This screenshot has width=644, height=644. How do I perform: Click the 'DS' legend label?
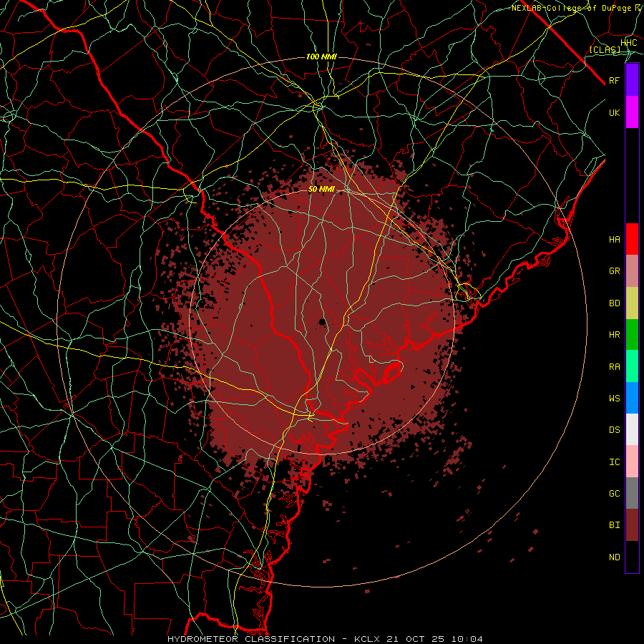[x=615, y=430]
